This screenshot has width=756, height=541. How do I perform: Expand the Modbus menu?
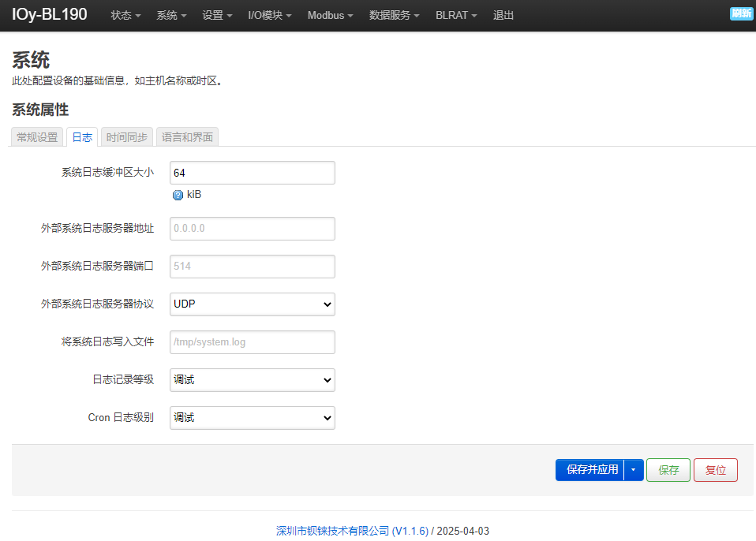pos(331,16)
